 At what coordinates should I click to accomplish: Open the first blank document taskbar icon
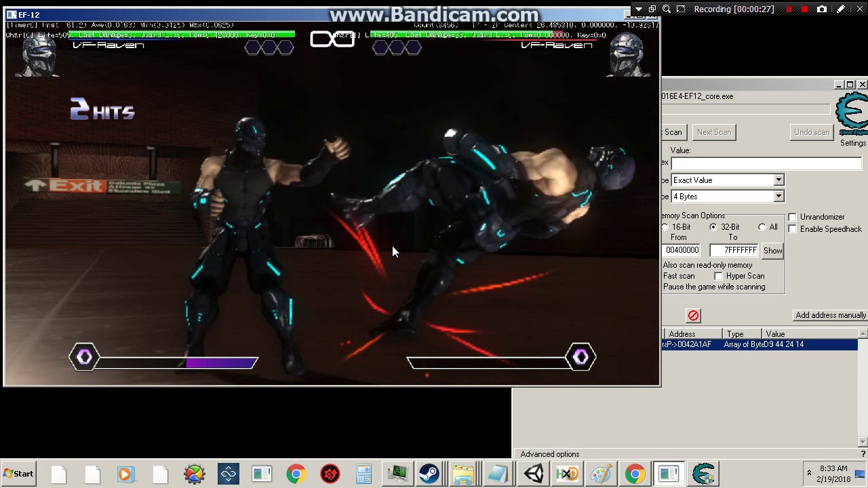point(58,474)
